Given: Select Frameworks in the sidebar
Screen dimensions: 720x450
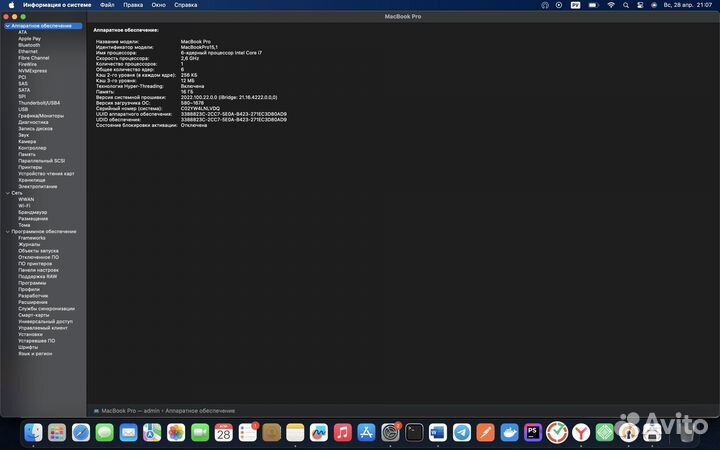Looking at the screenshot, I should pos(32,238).
